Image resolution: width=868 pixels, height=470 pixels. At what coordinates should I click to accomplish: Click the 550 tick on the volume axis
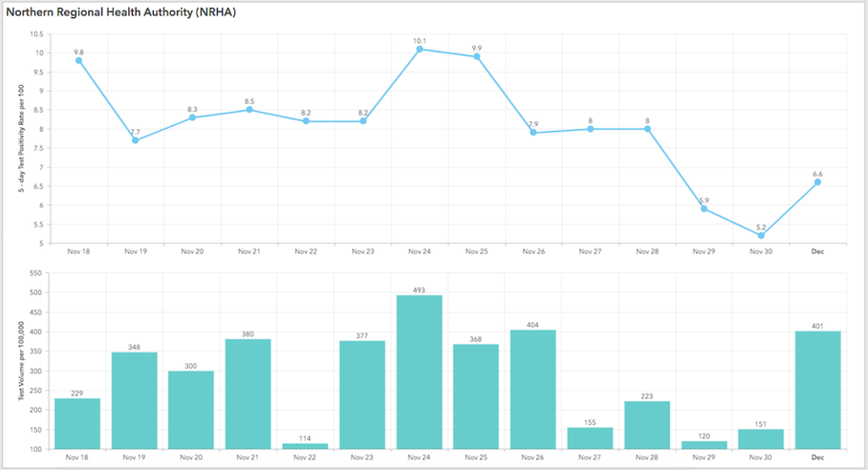[x=35, y=273]
